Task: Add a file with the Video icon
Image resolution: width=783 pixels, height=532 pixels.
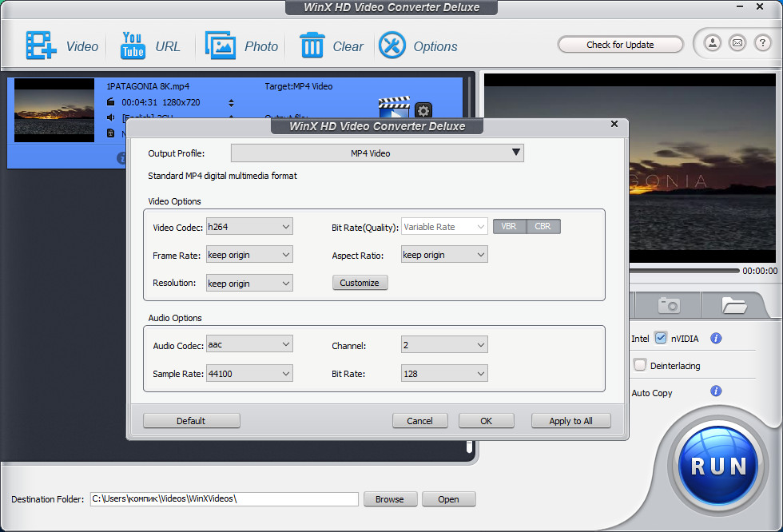Action: (41, 46)
